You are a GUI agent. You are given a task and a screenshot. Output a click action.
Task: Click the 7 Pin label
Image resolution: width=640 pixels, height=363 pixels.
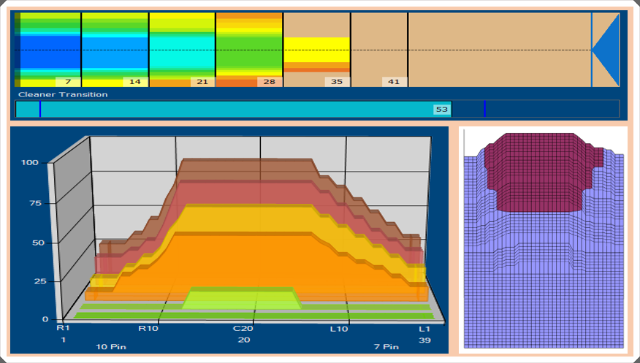(386, 347)
